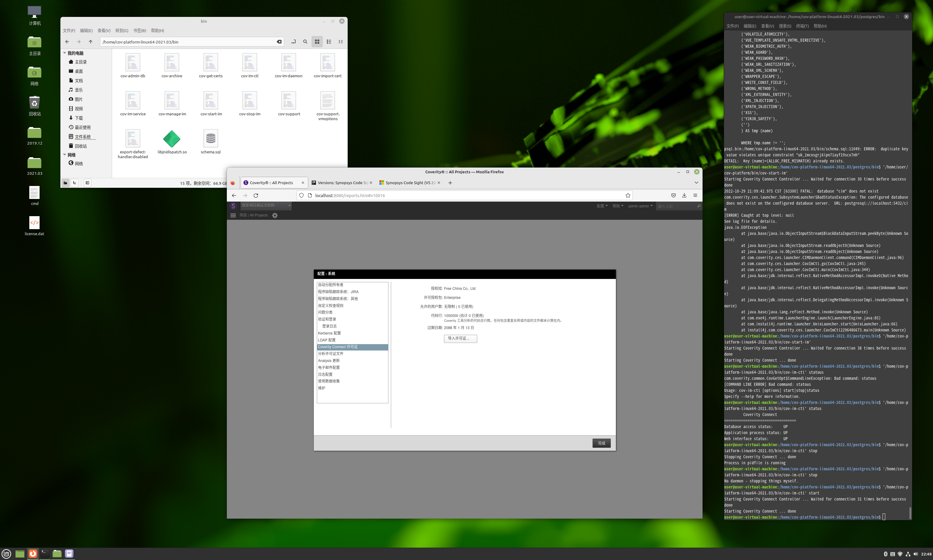Open project search dropdown arrow
This screenshot has height=560, width=933.
[289, 206]
